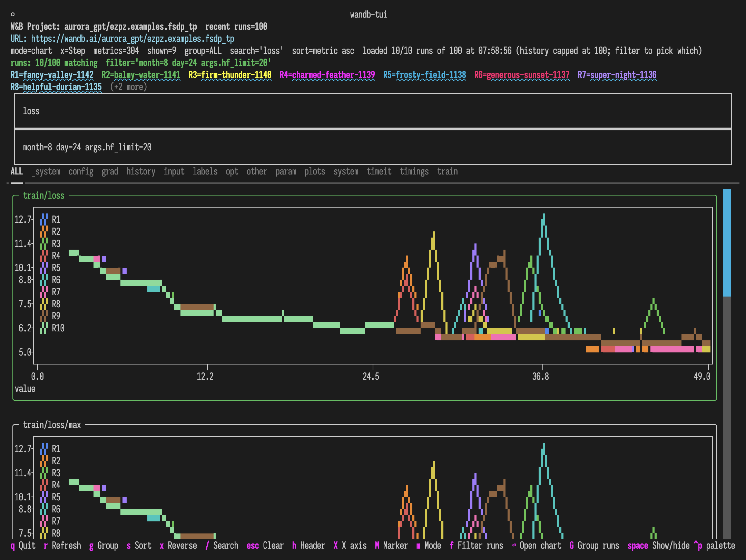The image size is (746, 560).
Task: Click the 'W&B Project' header line
Action: click(139, 27)
